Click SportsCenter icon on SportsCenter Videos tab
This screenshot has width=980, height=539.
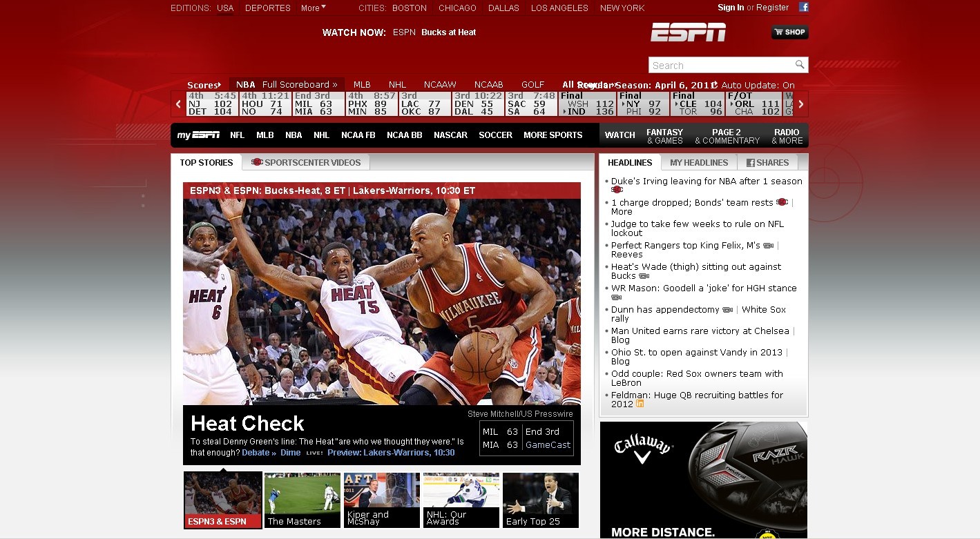coord(258,162)
